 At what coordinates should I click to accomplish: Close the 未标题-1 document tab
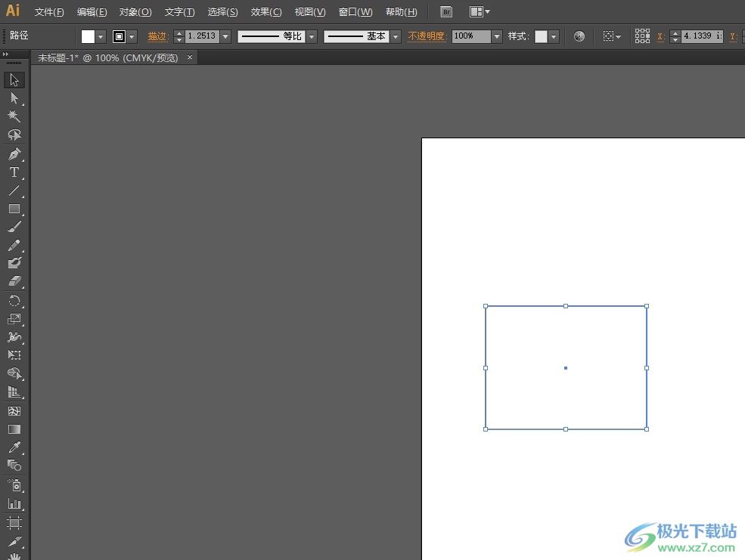[x=190, y=57]
